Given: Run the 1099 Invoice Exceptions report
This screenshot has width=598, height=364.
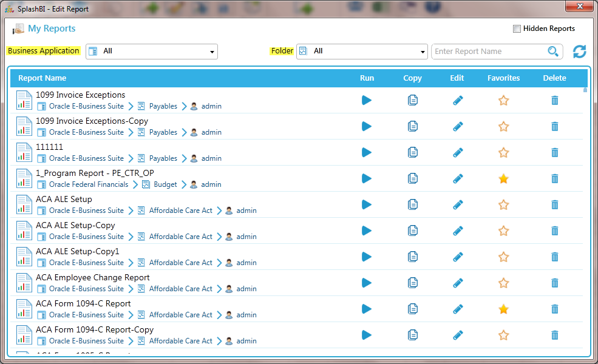Looking at the screenshot, I should 366,100.
